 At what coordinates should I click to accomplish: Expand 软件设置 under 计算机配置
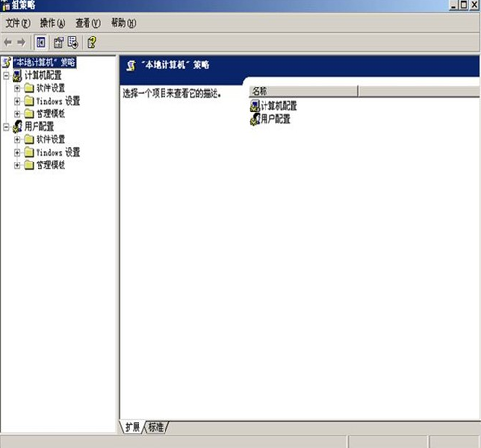click(x=17, y=88)
